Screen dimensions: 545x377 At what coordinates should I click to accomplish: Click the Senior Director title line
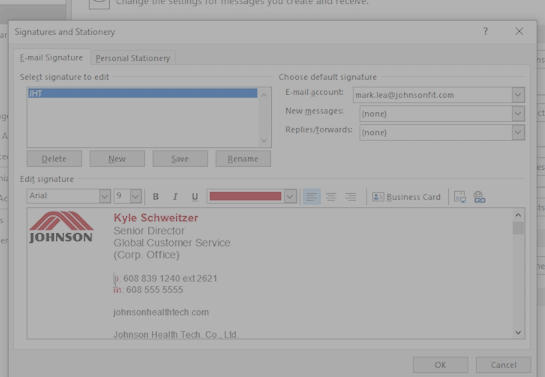coord(149,231)
